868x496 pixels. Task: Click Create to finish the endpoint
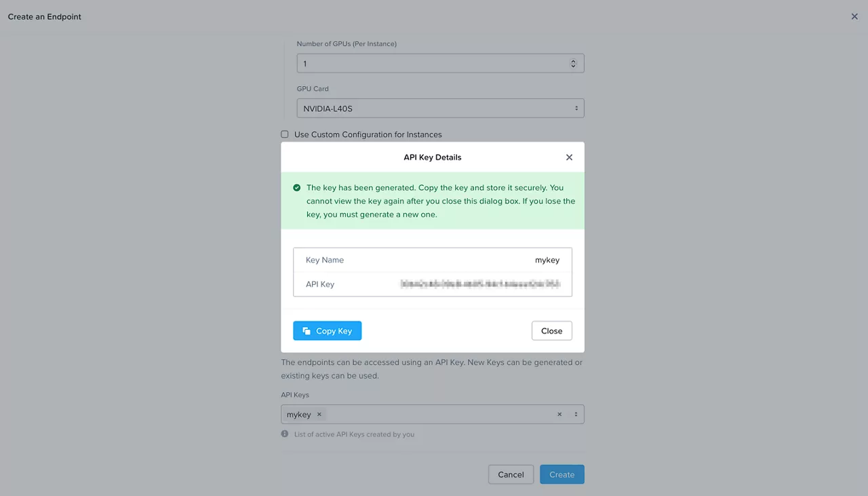(x=561, y=474)
